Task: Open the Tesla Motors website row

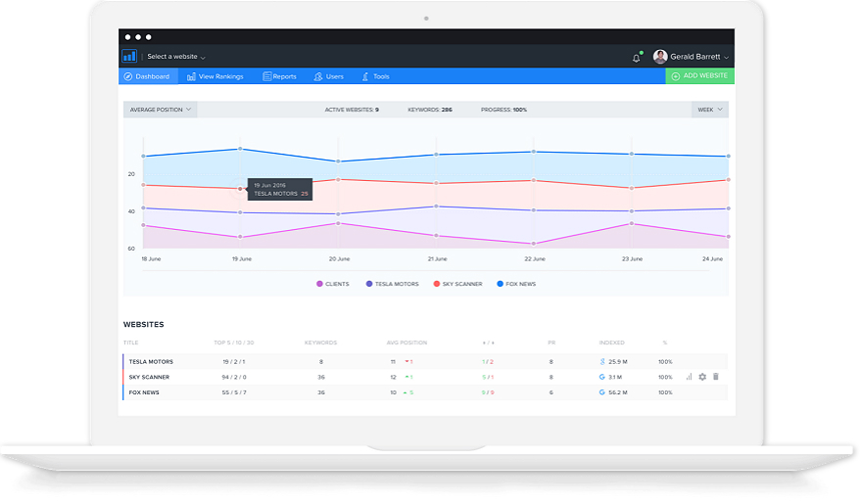Action: tap(425, 361)
